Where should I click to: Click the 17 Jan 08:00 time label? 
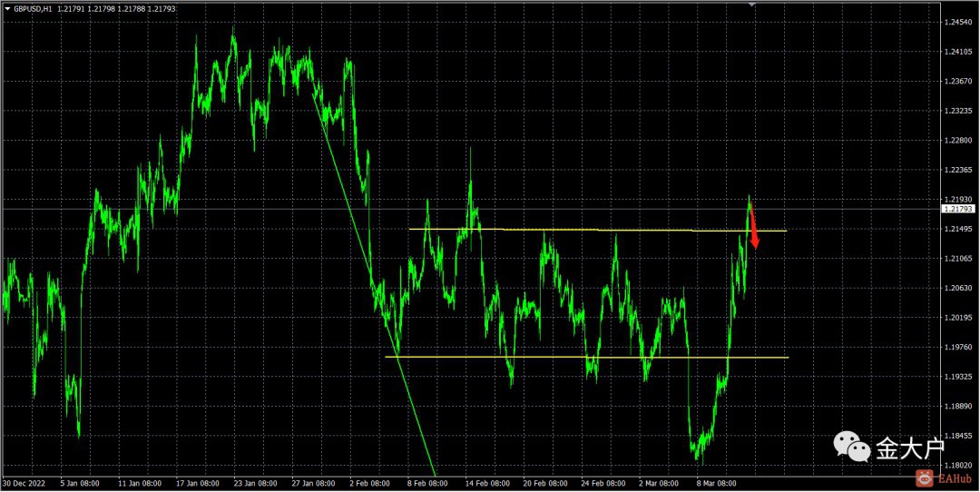(x=198, y=484)
